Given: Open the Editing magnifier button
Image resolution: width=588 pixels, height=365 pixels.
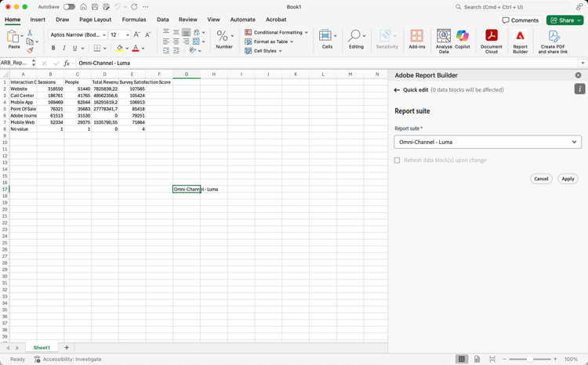Looking at the screenshot, I should [x=356, y=39].
